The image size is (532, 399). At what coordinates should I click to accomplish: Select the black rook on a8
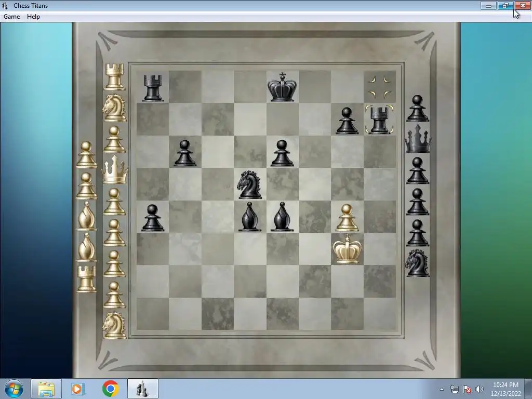click(x=153, y=88)
